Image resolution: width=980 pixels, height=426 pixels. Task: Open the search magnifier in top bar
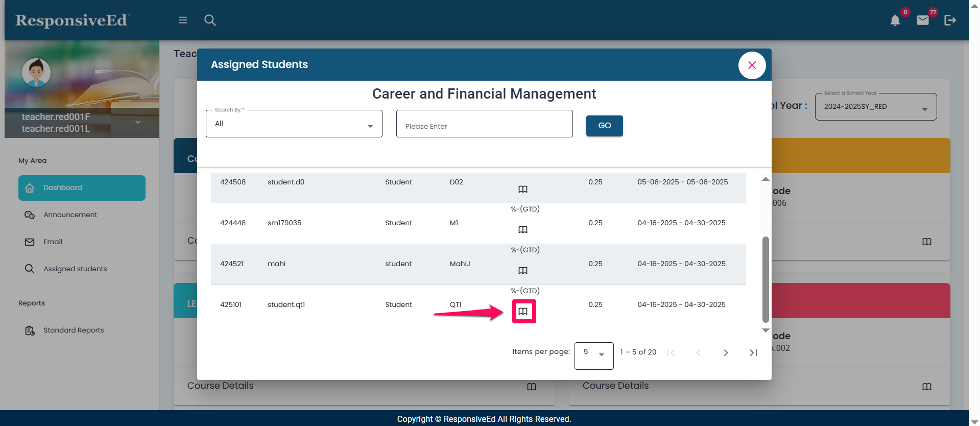pos(210,20)
